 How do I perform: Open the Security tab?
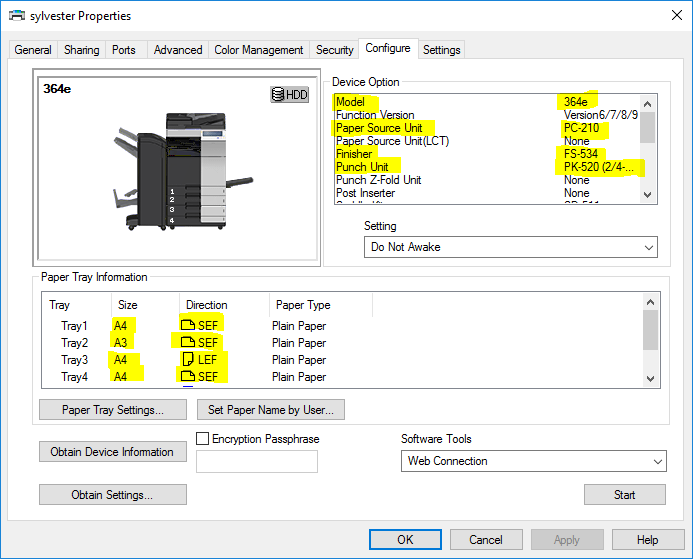335,50
